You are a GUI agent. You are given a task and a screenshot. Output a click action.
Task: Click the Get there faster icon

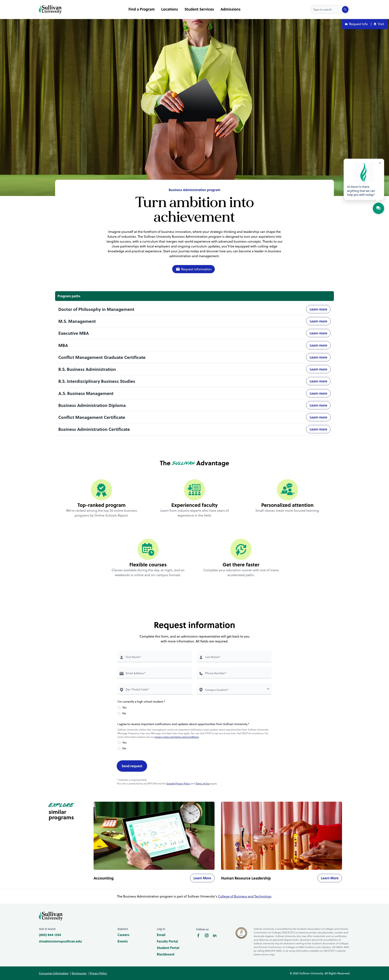click(x=241, y=549)
